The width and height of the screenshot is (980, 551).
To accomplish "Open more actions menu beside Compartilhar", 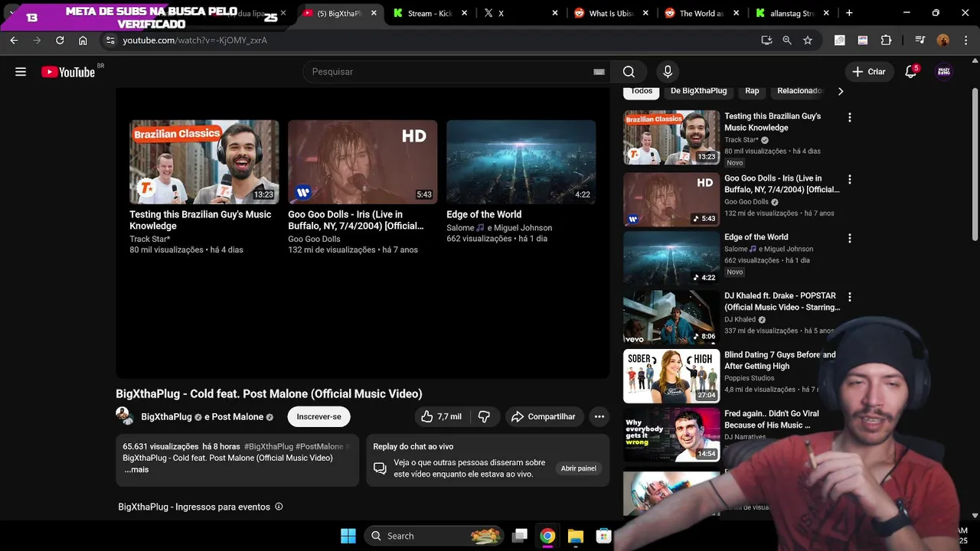I will 599,416.
